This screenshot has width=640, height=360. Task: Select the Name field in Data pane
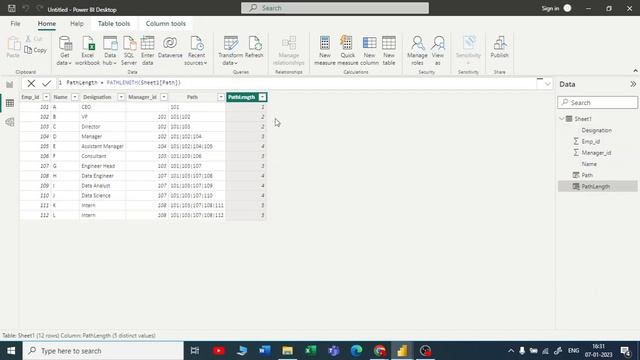click(x=589, y=164)
